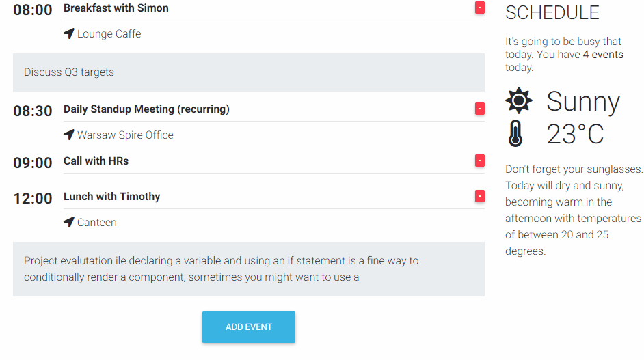Screen dimensions: 644x360
Task: Delete the Call with HRs event
Action: tap(480, 161)
